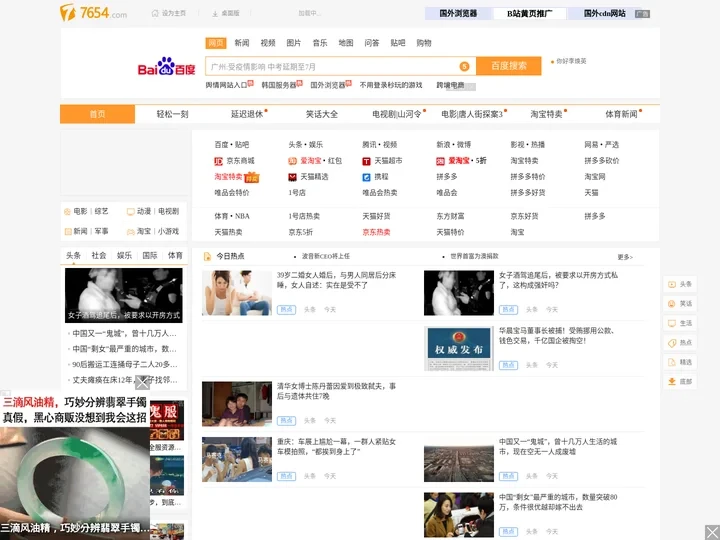Click the news icon beside 新闻
The width and height of the screenshot is (720, 540).
click(68, 231)
